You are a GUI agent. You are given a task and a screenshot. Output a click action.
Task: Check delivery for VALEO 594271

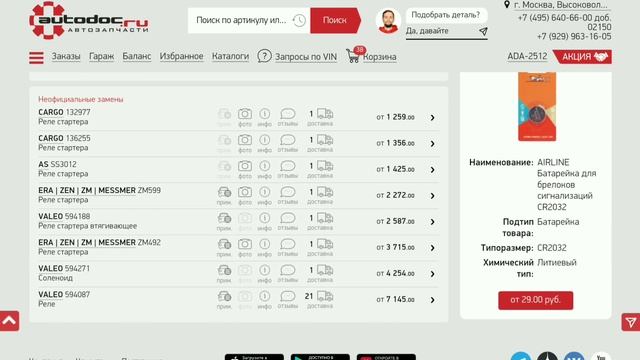(x=320, y=274)
